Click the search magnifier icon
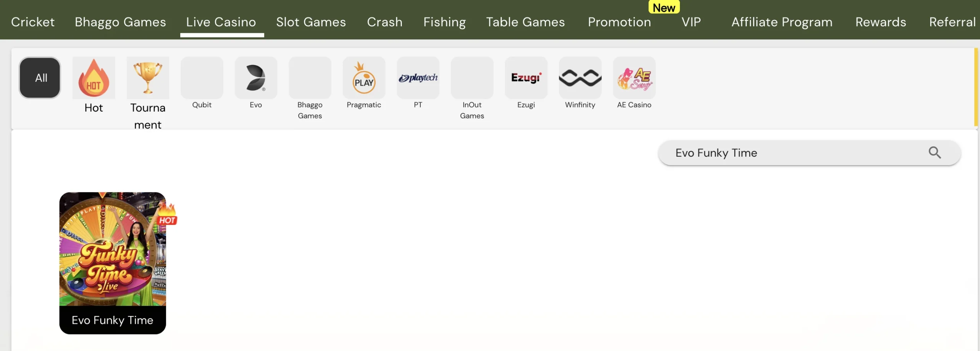The image size is (980, 351). tap(934, 153)
